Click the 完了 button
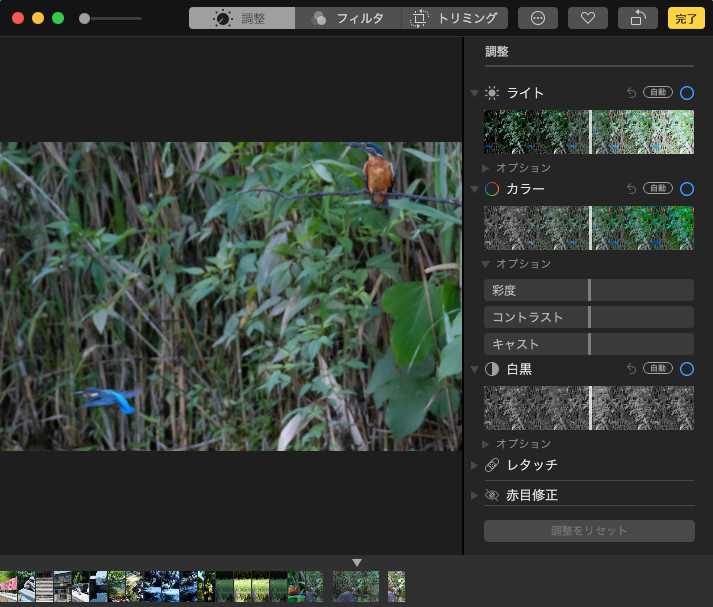Image resolution: width=713 pixels, height=607 pixels. [x=686, y=18]
